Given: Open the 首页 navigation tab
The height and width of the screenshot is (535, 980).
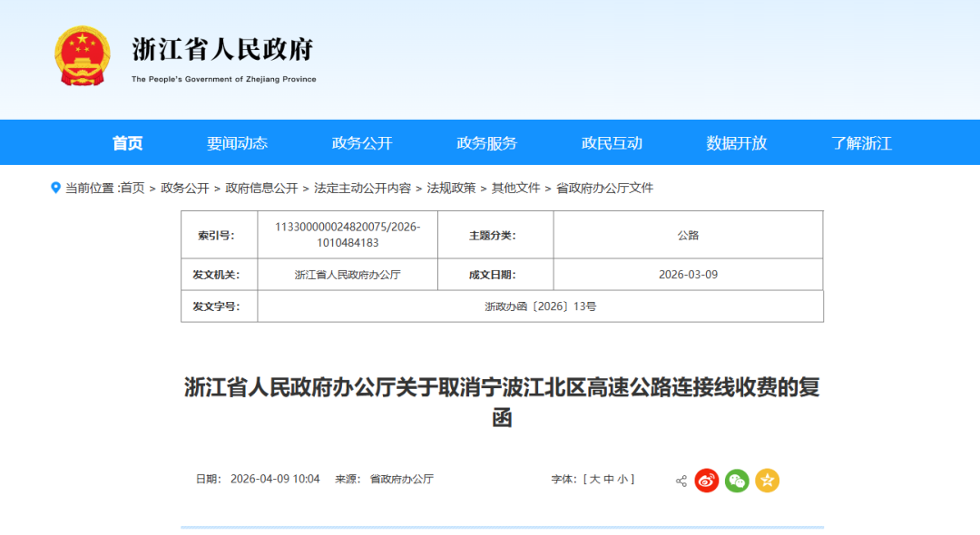Looking at the screenshot, I should 127,142.
